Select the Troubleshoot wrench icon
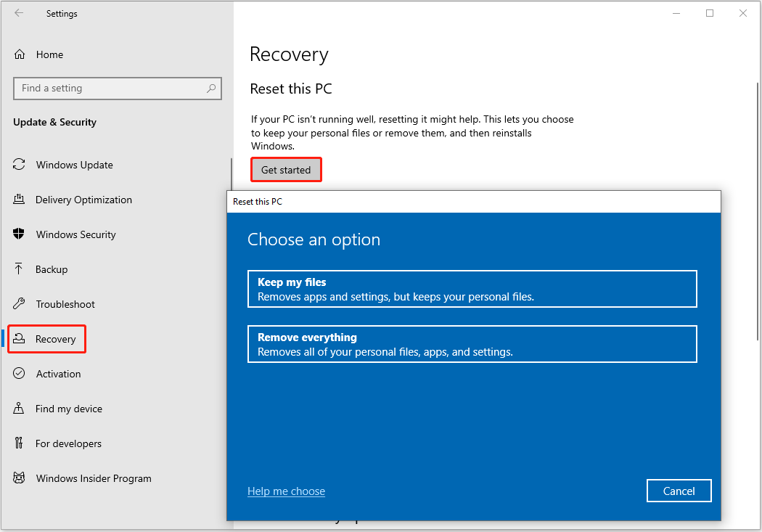Image resolution: width=762 pixels, height=532 pixels. click(x=17, y=304)
